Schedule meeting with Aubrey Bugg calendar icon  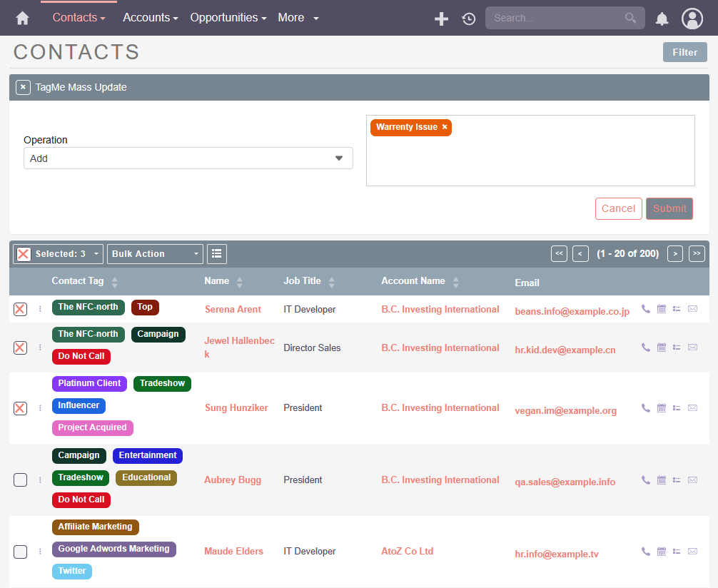[661, 480]
